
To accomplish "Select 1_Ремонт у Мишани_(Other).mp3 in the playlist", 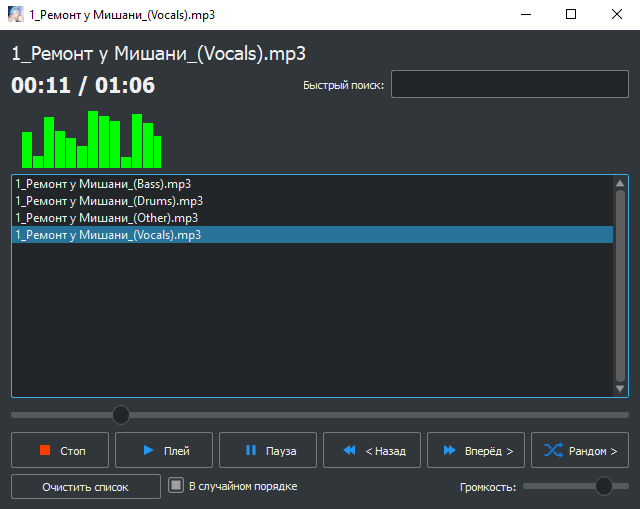I will [312, 218].
